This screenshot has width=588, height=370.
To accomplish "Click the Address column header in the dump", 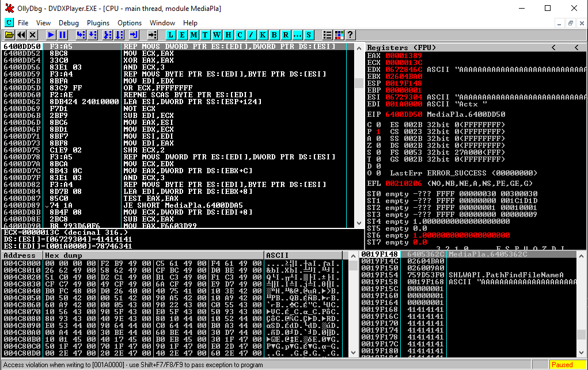I will click(x=22, y=255).
